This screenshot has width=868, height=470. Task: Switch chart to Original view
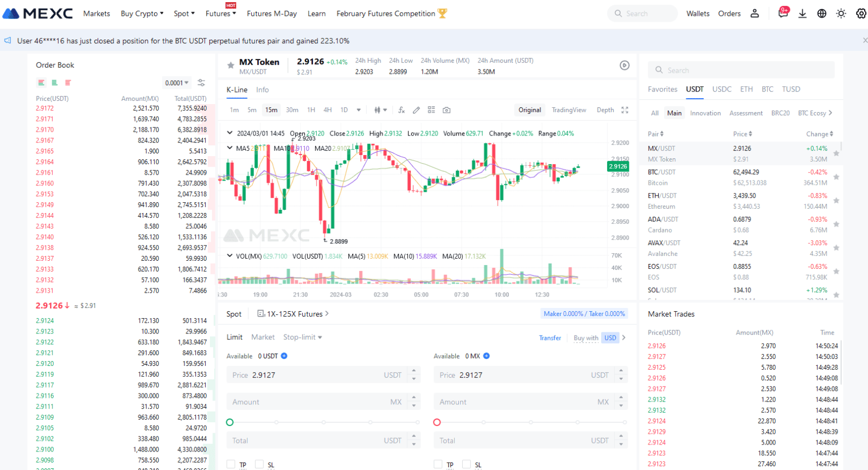click(529, 110)
